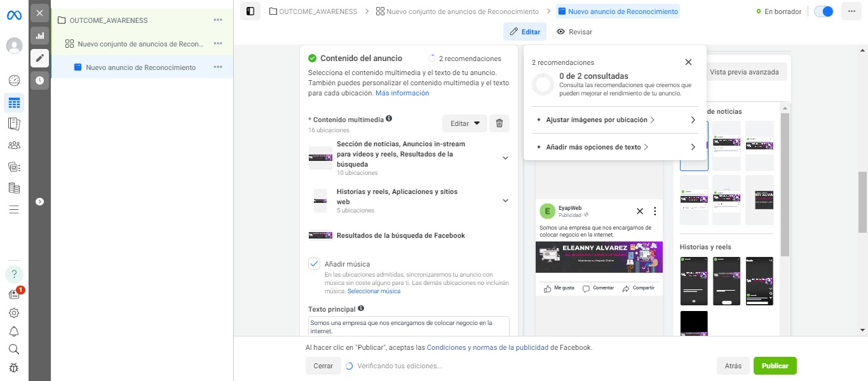Viewport: 868px width, 381px height.
Task: Toggle the ad on/off switch
Action: click(x=824, y=11)
